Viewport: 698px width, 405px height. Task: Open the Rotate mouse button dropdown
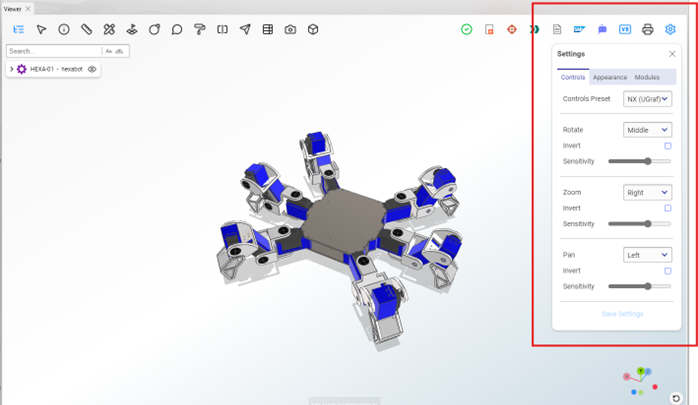647,130
